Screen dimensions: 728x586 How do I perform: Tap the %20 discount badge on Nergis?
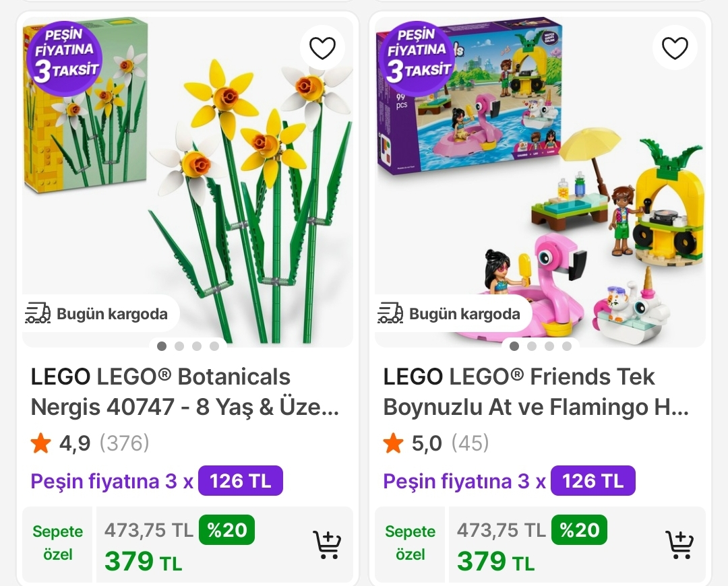[226, 530]
